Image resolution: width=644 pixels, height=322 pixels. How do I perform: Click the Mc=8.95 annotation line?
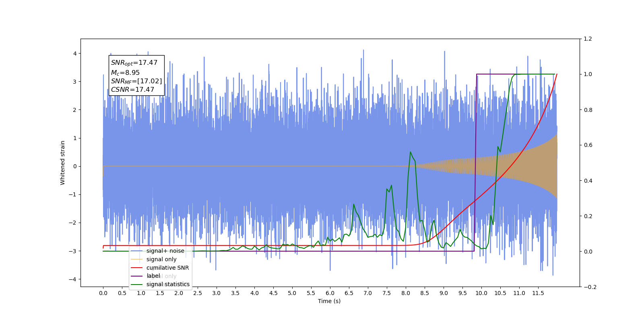point(126,72)
